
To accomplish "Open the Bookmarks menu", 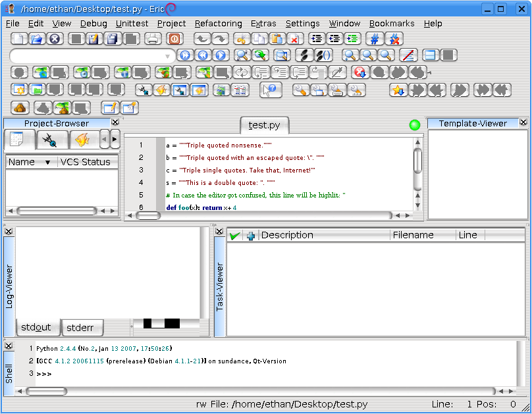I will pyautogui.click(x=392, y=24).
